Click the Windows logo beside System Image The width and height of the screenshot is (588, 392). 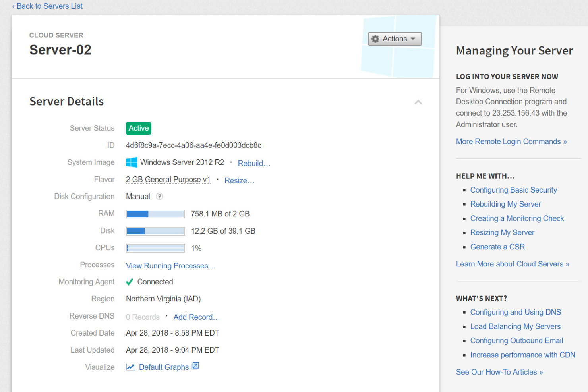pyautogui.click(x=131, y=162)
